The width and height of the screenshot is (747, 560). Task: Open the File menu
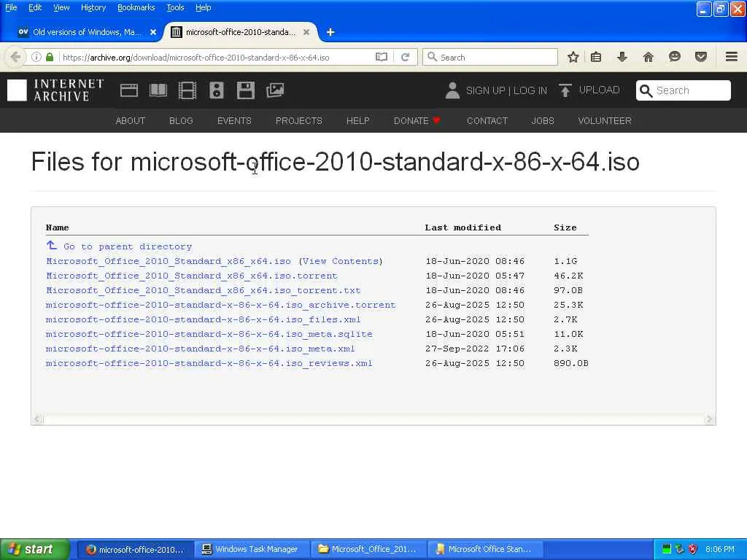11,7
